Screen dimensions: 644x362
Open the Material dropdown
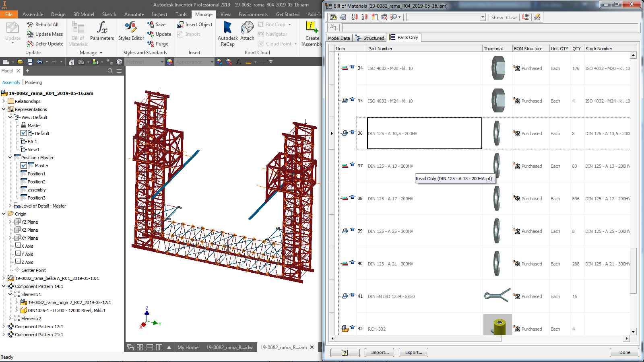(162, 62)
